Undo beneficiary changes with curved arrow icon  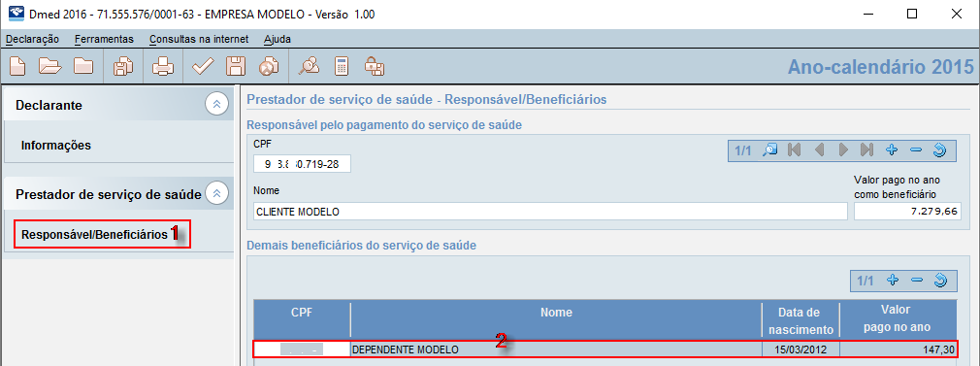[x=940, y=281]
